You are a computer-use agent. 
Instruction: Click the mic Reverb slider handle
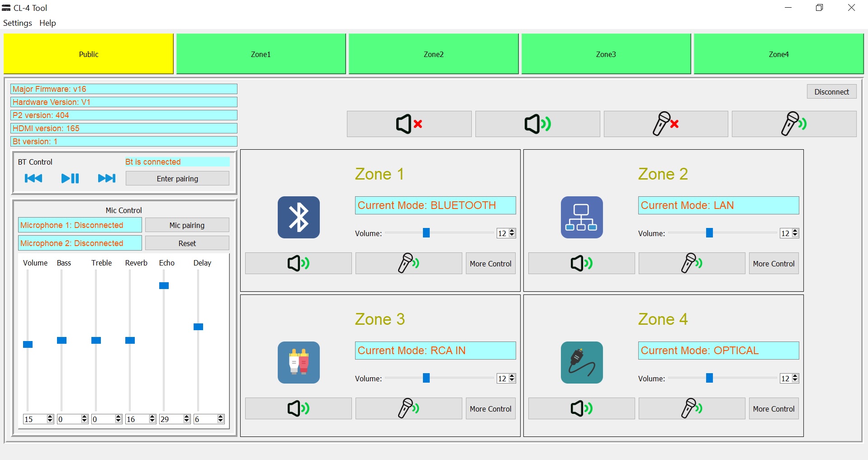pos(130,340)
